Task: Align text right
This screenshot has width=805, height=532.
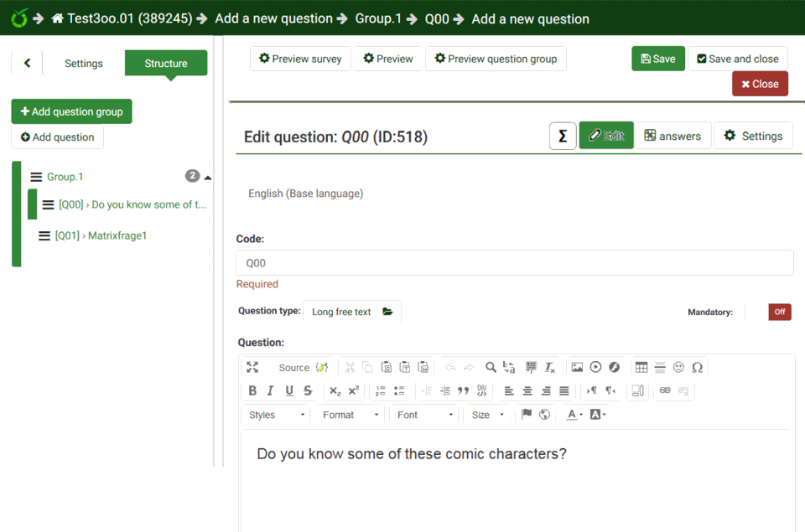Action: point(546,391)
